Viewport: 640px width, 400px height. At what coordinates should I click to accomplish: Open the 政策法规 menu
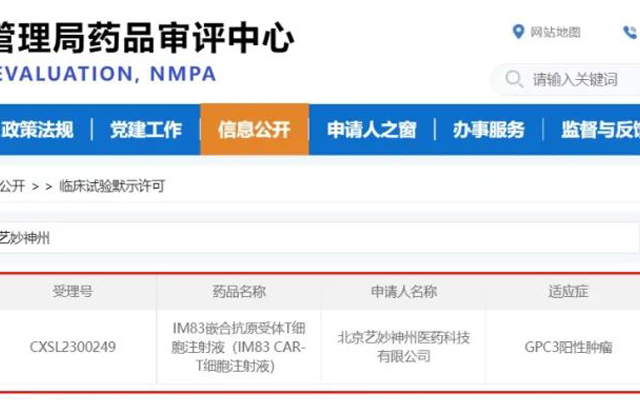(37, 129)
